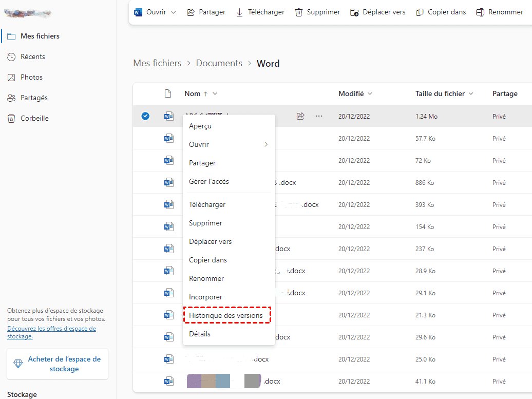Click the Renommer icon in the toolbar
This screenshot has height=399, width=532.
480,12
